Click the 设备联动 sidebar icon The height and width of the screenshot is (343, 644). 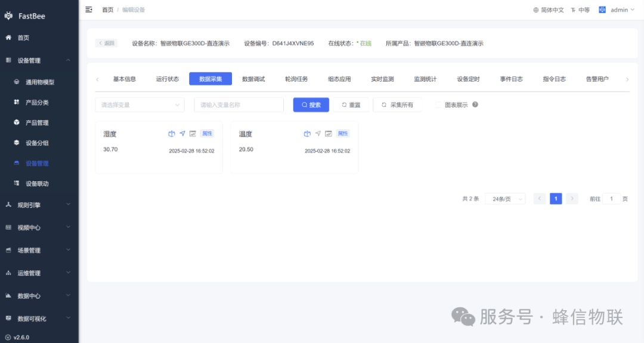click(17, 183)
